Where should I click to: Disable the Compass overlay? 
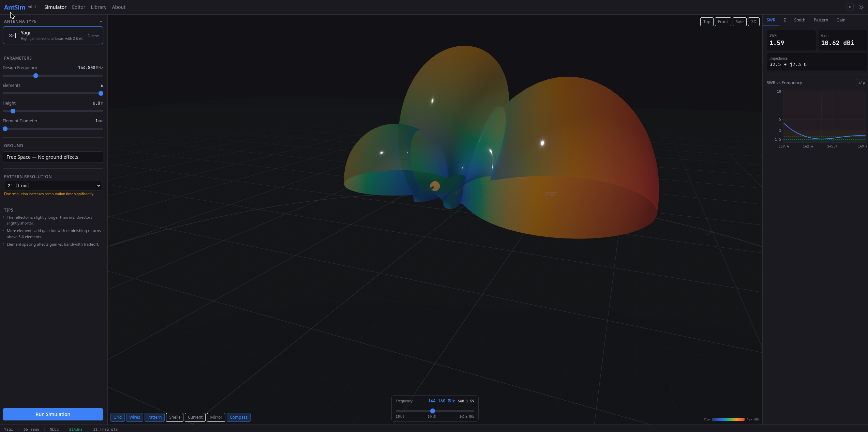click(238, 417)
